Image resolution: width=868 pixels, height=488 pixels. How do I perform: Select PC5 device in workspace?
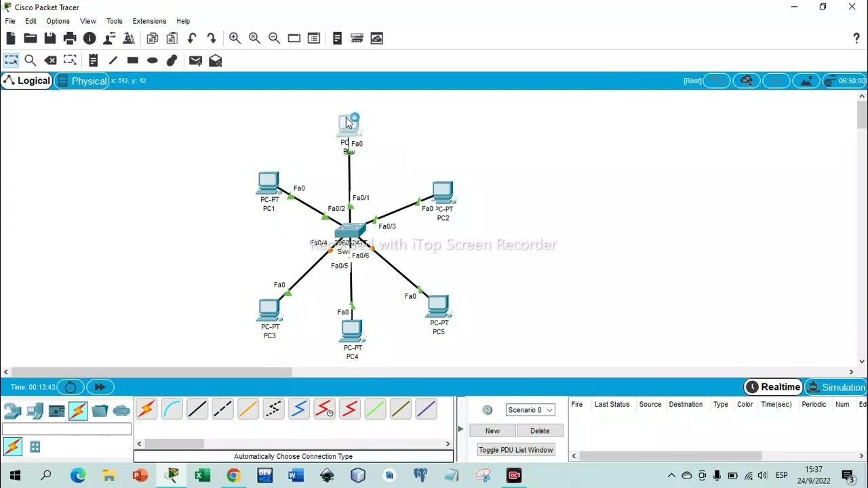(x=438, y=306)
